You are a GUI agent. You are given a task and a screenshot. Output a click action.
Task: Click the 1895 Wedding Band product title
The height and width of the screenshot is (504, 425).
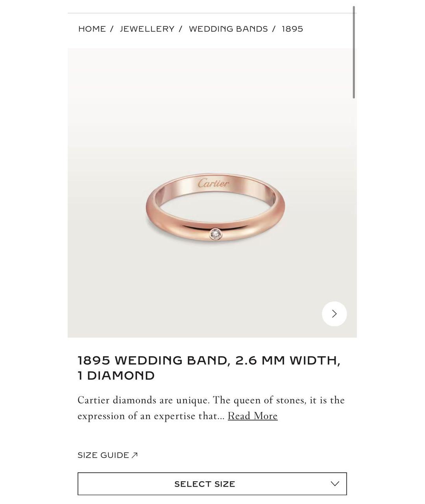[x=209, y=368]
